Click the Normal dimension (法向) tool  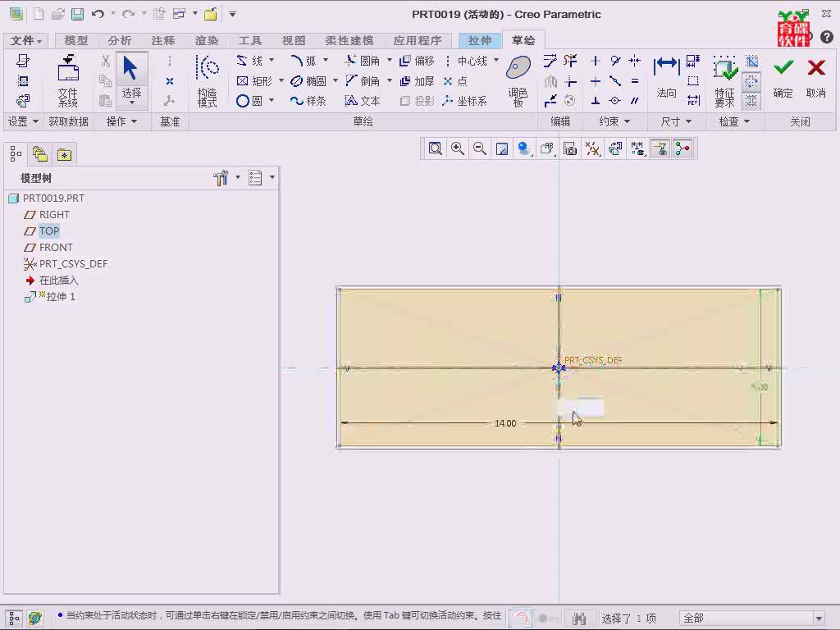[666, 78]
